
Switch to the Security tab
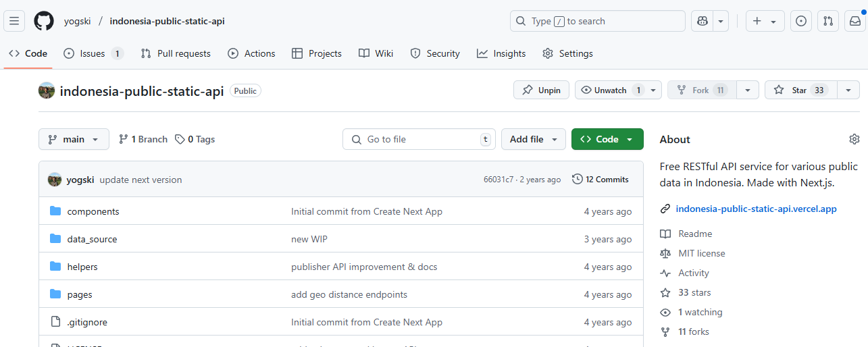(435, 53)
